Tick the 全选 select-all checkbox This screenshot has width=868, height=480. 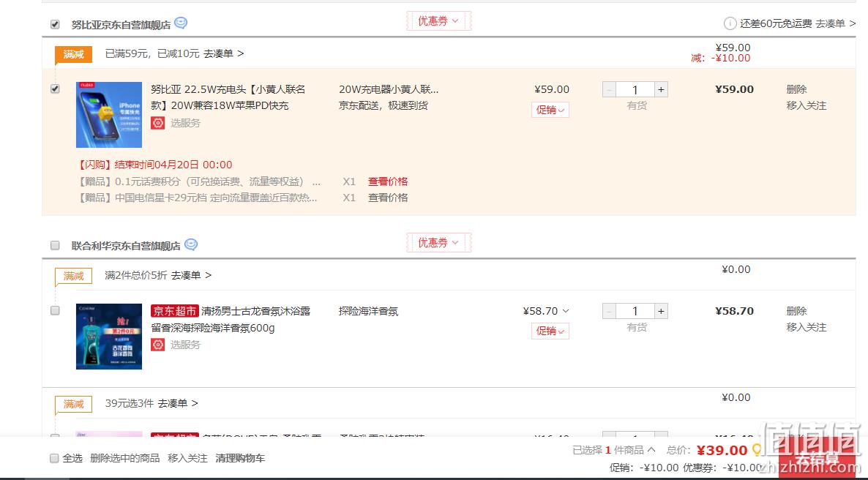pos(54,458)
